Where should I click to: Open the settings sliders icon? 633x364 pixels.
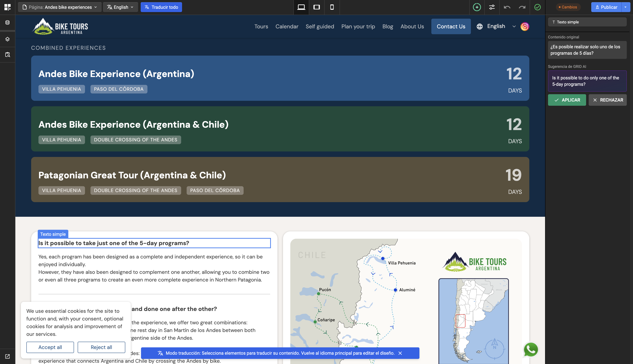492,7
